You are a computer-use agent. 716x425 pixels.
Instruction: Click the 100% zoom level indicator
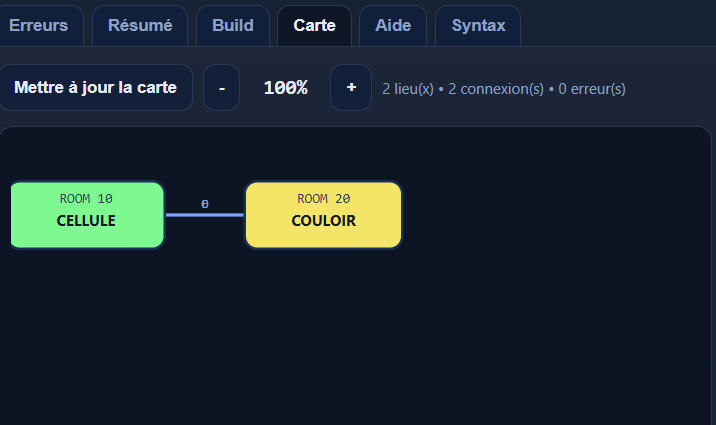286,88
